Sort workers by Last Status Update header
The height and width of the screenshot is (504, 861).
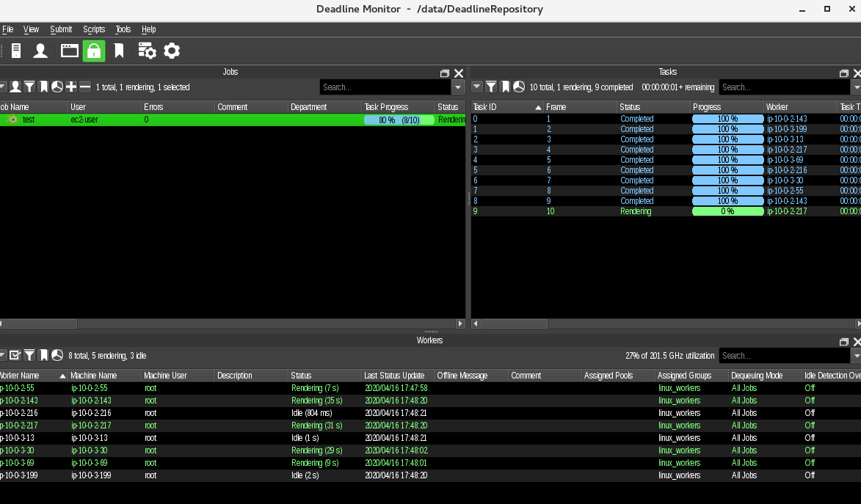(398, 376)
